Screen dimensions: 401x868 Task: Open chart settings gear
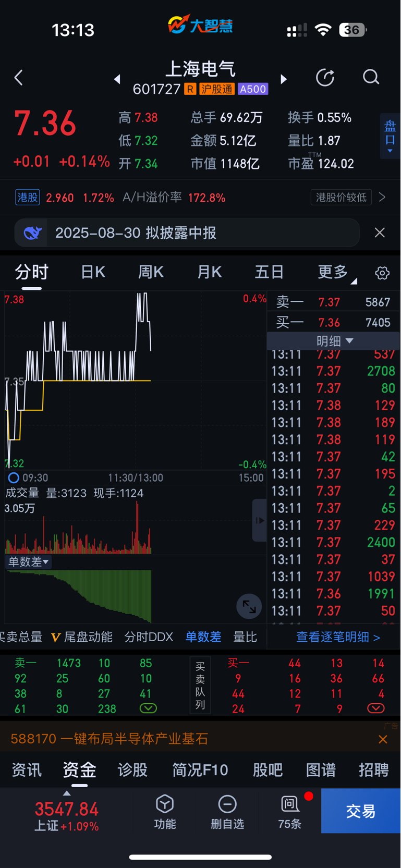click(382, 273)
